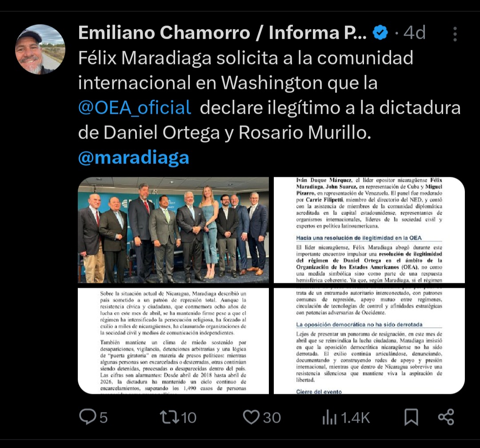Bookmark this post
Image resolution: width=480 pixels, height=448 pixels.
[411, 417]
